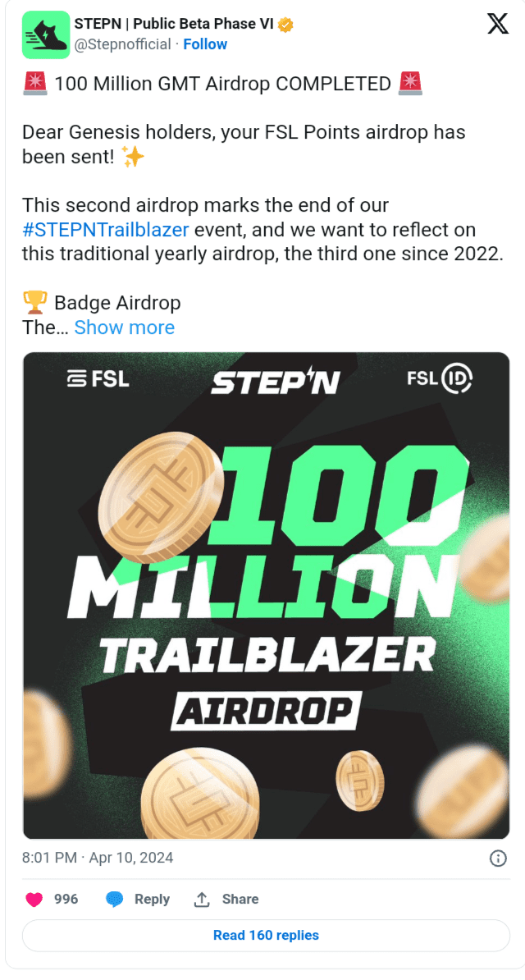Open the tweet info circle icon
The image size is (525, 980).
(x=497, y=859)
